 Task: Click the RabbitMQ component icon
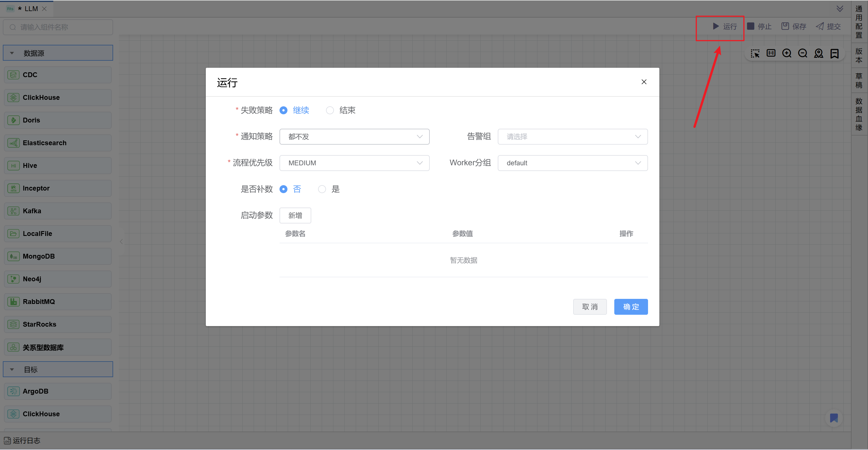pyautogui.click(x=14, y=302)
